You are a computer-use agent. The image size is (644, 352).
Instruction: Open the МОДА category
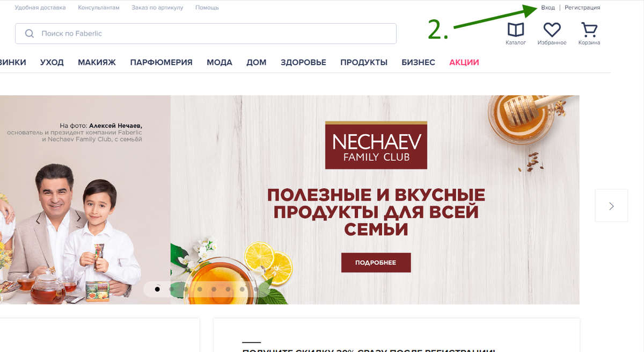pos(219,62)
